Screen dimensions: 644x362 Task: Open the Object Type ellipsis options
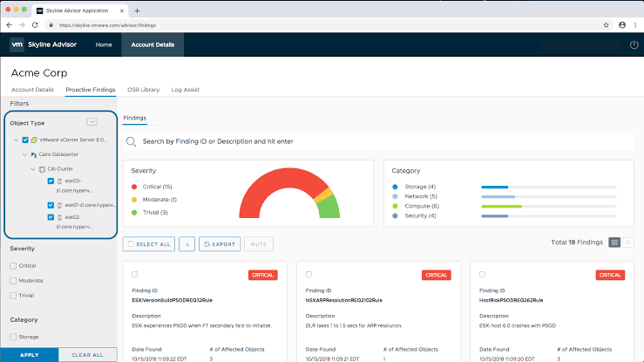[92, 121]
